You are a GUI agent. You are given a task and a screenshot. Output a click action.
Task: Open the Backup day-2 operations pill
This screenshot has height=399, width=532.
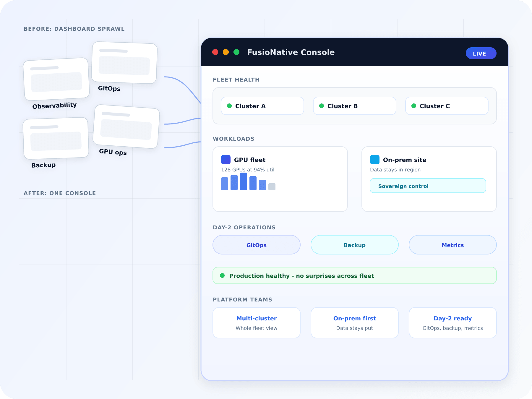pyautogui.click(x=355, y=245)
